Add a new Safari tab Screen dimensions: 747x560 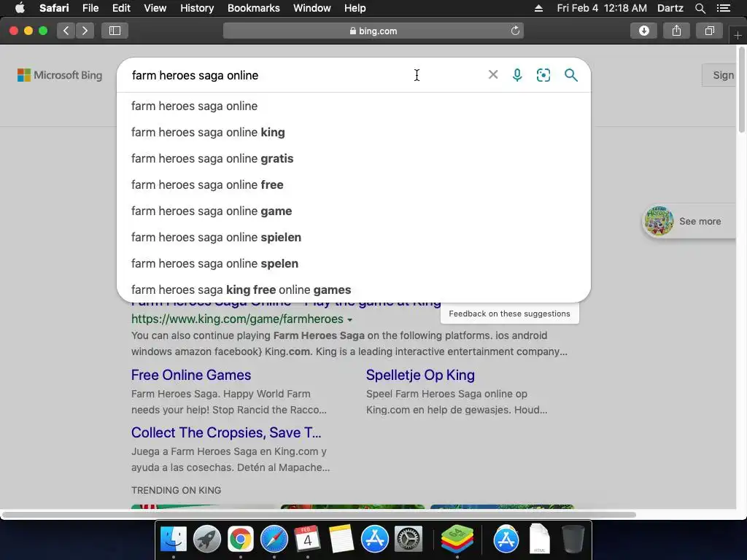[738, 35]
